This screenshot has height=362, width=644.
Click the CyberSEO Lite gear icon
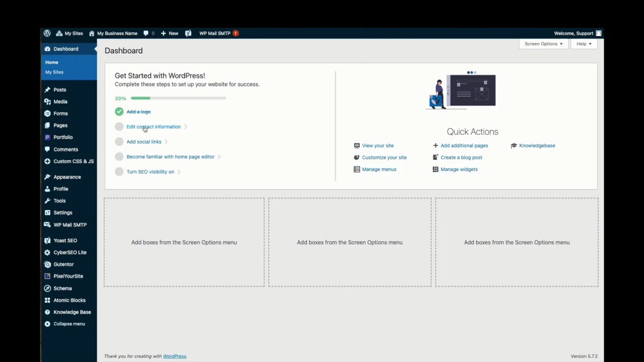(47, 252)
